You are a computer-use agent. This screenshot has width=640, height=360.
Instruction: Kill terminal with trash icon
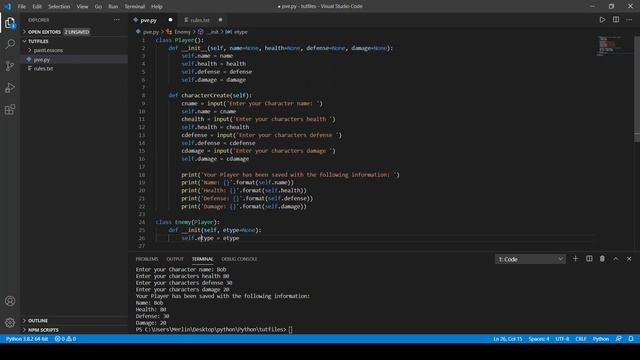pyautogui.click(x=602, y=259)
